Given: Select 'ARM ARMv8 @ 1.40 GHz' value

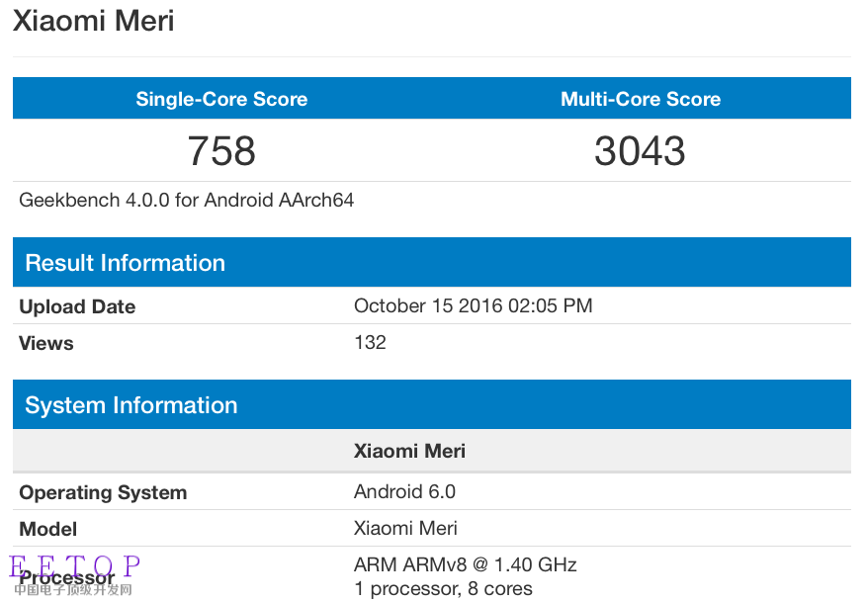Looking at the screenshot, I should click(x=466, y=564).
